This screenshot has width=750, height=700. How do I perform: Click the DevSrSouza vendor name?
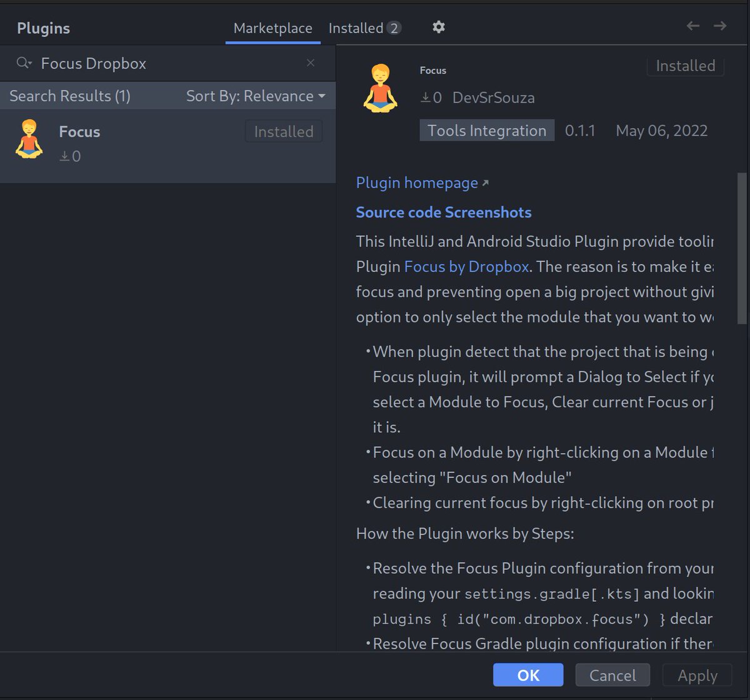pos(494,98)
